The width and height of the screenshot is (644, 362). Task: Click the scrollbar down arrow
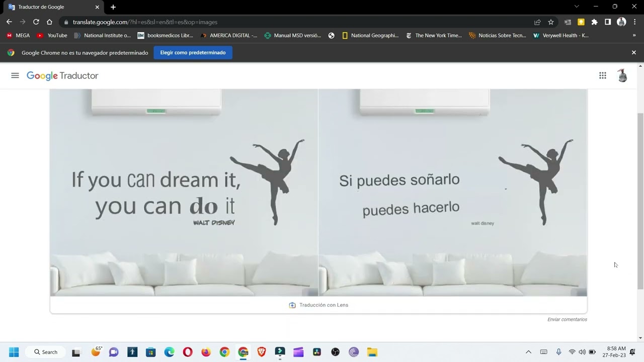point(640,338)
